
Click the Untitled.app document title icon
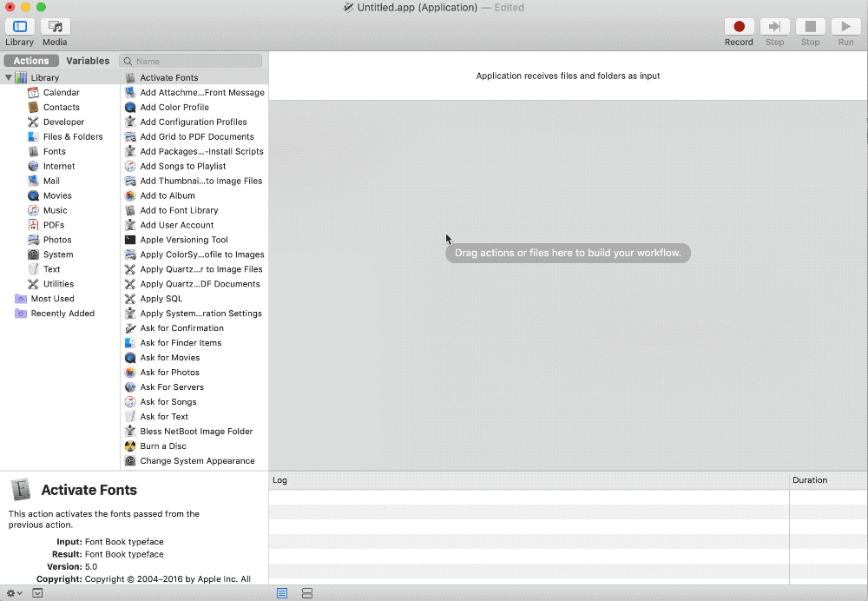coord(348,7)
